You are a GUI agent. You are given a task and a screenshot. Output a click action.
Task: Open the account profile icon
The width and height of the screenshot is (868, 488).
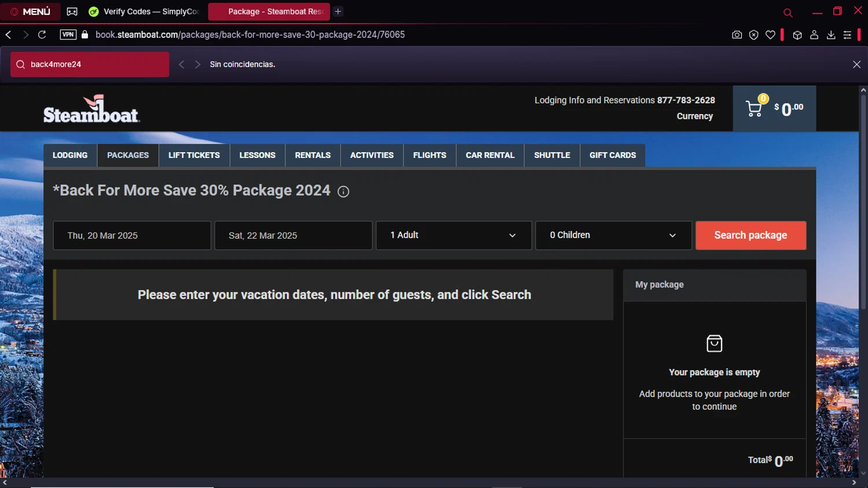[814, 35]
